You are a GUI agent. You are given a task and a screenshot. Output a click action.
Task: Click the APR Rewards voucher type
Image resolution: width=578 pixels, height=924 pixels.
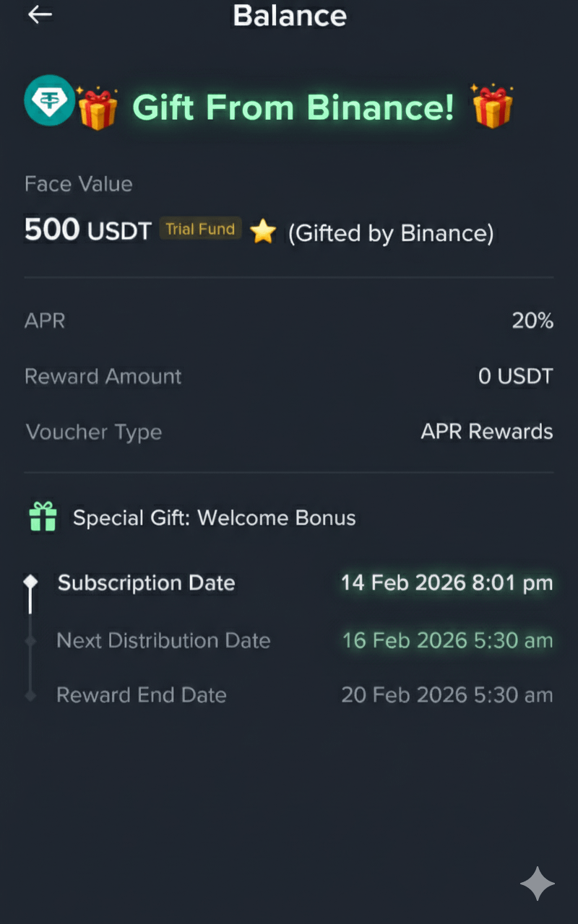tap(487, 432)
